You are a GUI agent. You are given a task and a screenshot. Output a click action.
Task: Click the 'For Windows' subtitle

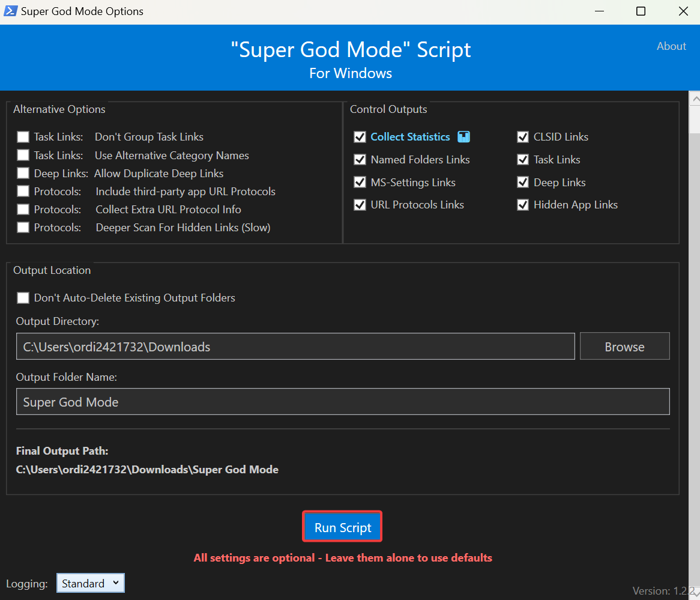(351, 73)
